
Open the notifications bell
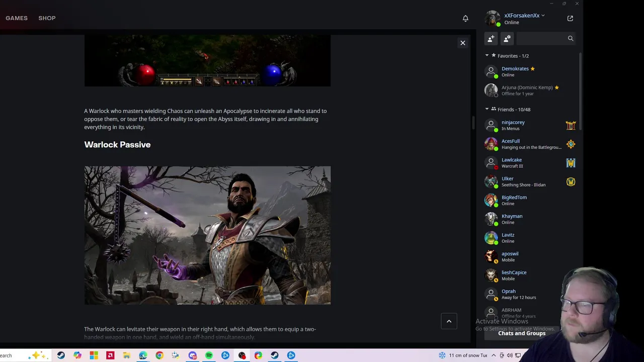pyautogui.click(x=465, y=18)
